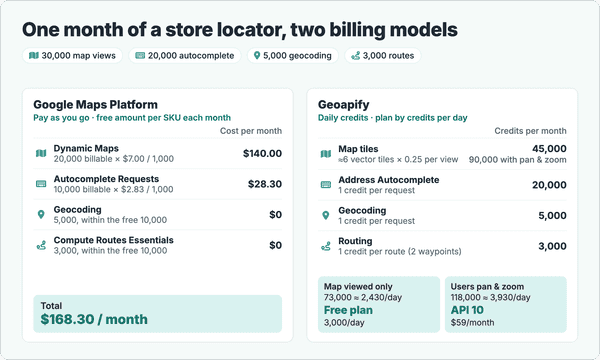This screenshot has width=600, height=360.
Task: Click the pin icon beside Google Geocoding 5,000 row
Action: click(x=41, y=215)
